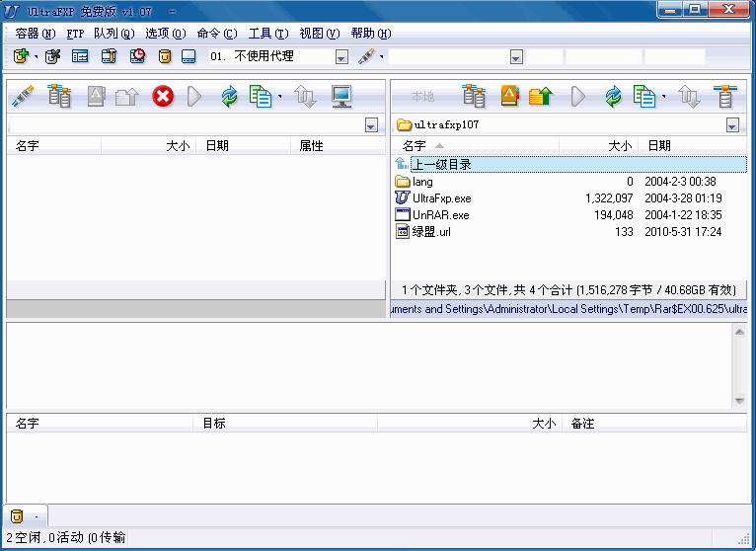Click the server connect icon at right pane end
This screenshot has width=756, height=551.
(725, 96)
